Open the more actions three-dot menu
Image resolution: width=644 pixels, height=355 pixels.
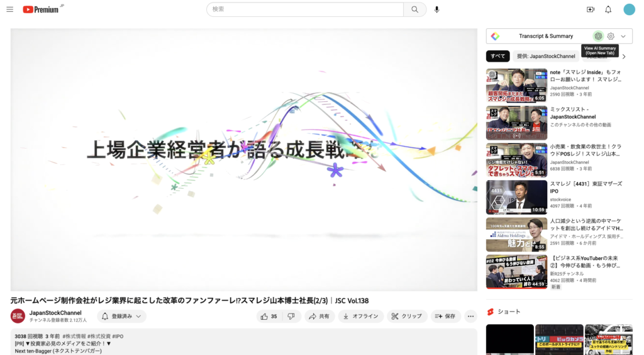click(470, 317)
